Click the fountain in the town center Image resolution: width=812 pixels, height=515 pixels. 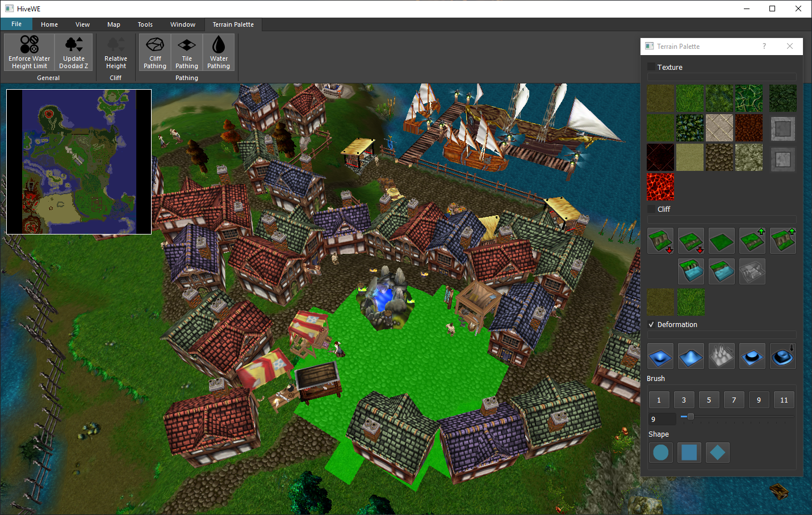tap(385, 298)
